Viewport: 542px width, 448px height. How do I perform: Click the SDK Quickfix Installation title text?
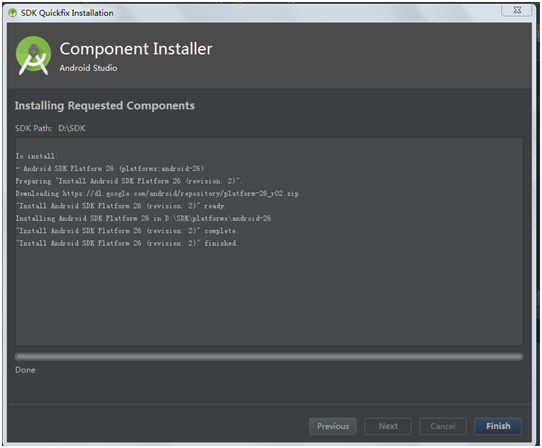67,13
